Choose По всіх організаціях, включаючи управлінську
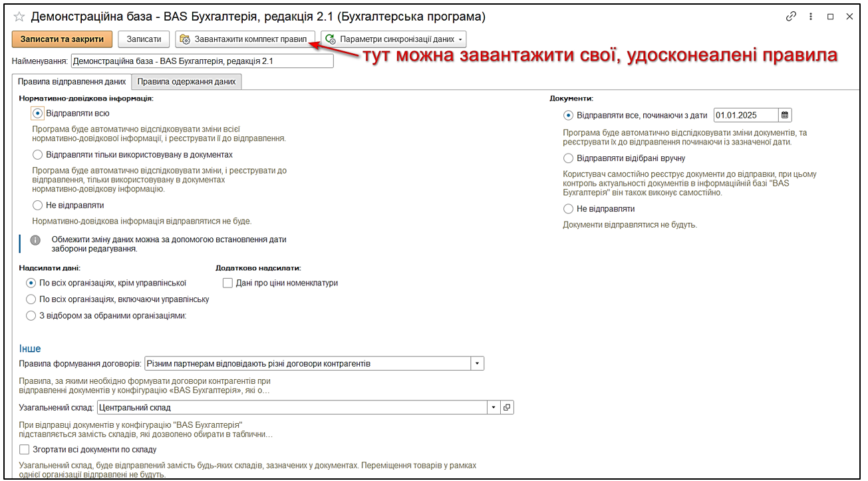868x481 pixels. pos(31,299)
